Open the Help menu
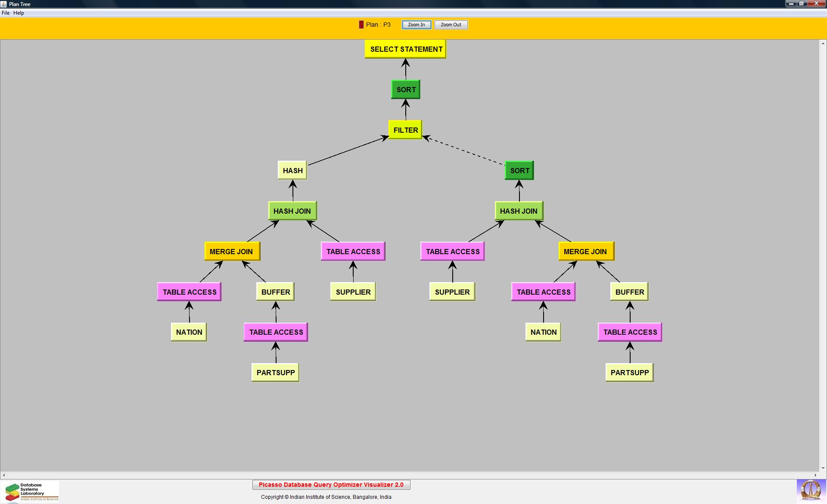 click(19, 13)
